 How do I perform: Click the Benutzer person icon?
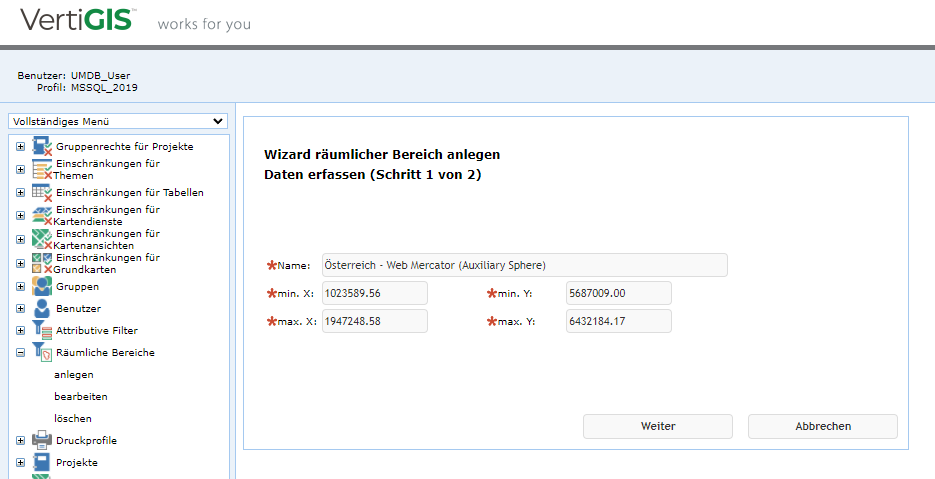coord(42,308)
